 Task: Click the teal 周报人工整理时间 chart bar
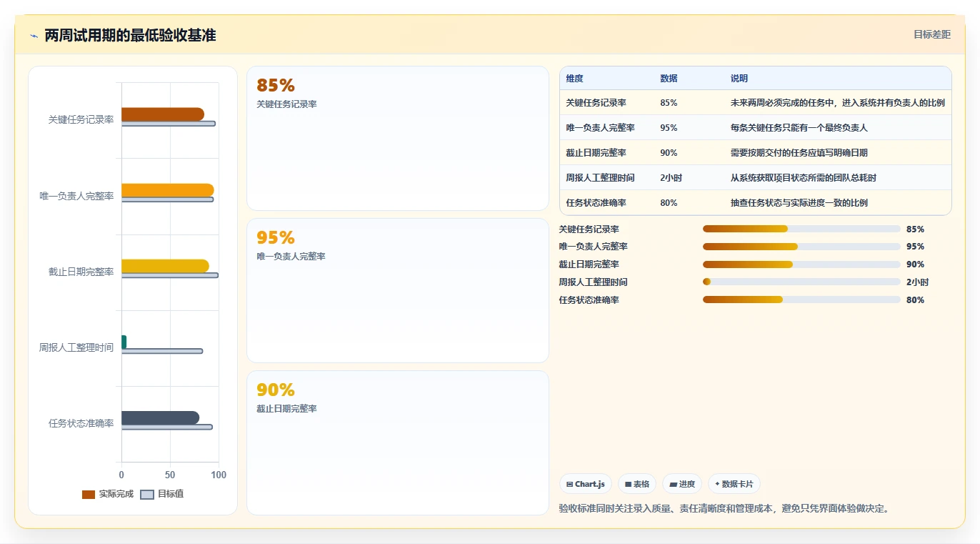click(x=124, y=342)
